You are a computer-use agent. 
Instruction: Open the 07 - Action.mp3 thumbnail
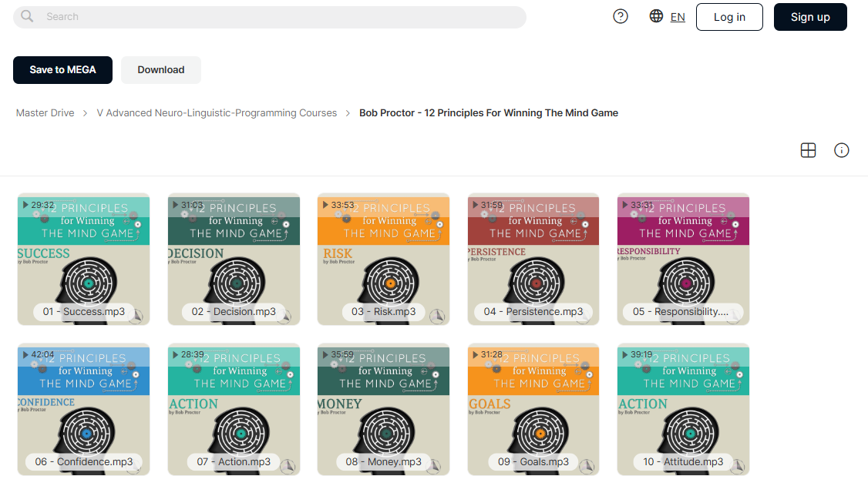click(x=234, y=409)
